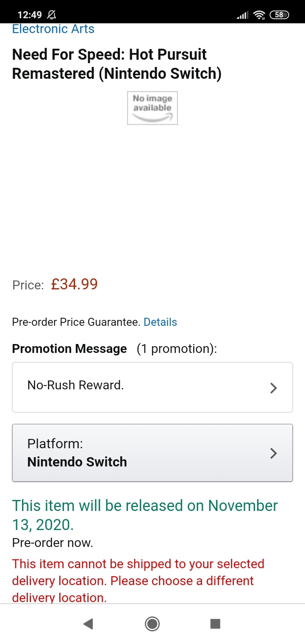This screenshot has width=305, height=644.
Task: Expand the No-Rush Reward promotion chevron
Action: (x=274, y=388)
